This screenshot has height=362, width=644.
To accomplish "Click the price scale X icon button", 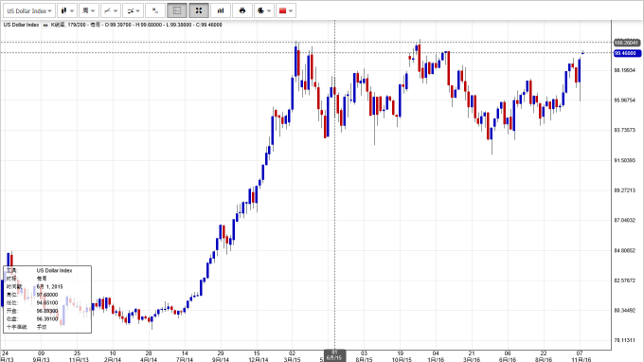I will (x=155, y=10).
